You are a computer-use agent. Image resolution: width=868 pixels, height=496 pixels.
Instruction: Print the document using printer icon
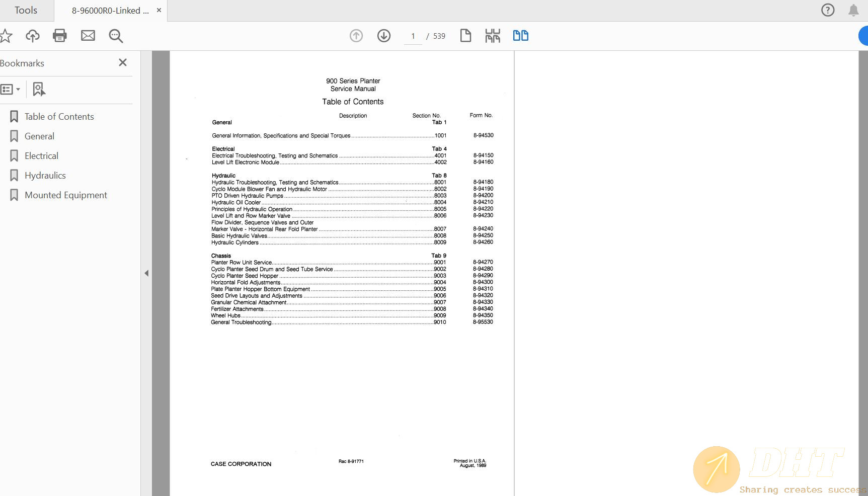60,36
